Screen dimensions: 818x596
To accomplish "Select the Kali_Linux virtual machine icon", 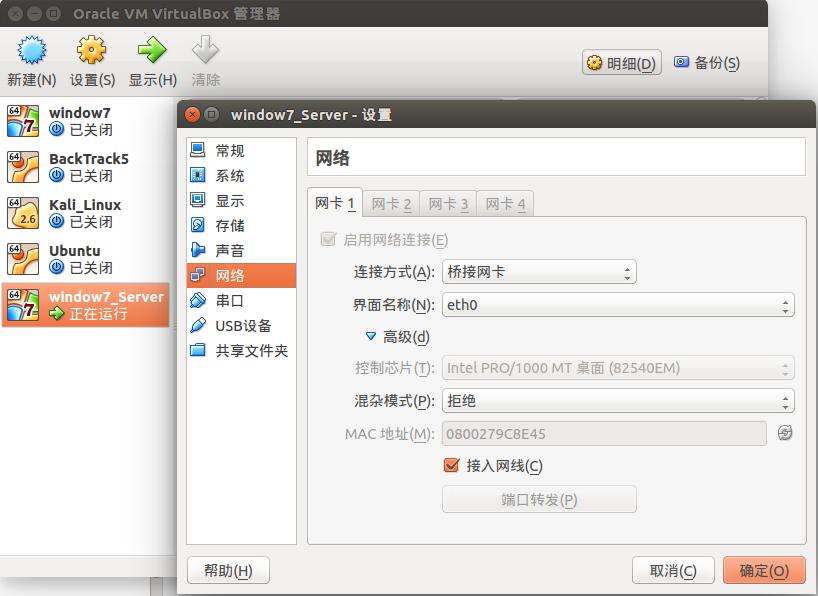I will pyautogui.click(x=23, y=213).
